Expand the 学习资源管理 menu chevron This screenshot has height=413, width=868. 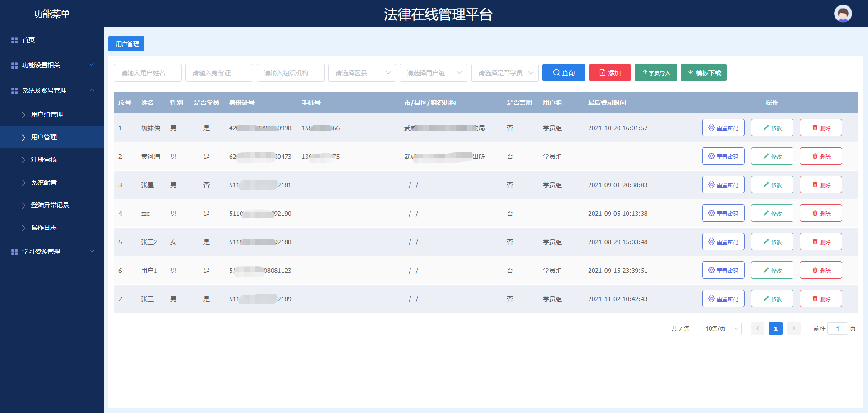[x=92, y=251]
